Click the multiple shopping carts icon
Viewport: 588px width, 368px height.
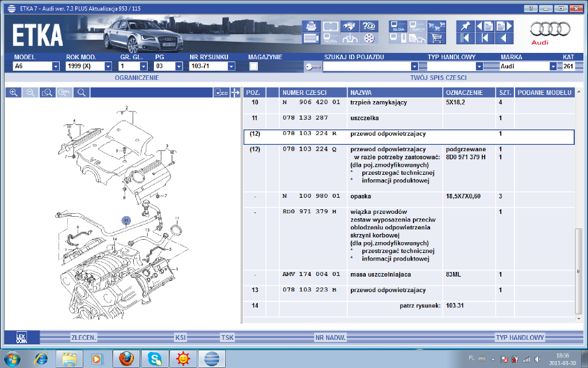[x=436, y=26]
